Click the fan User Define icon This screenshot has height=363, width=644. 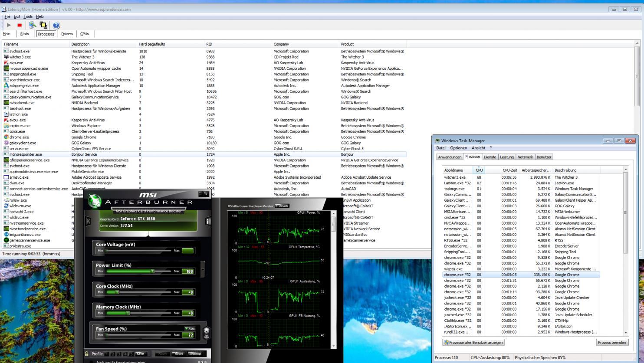(x=206, y=331)
